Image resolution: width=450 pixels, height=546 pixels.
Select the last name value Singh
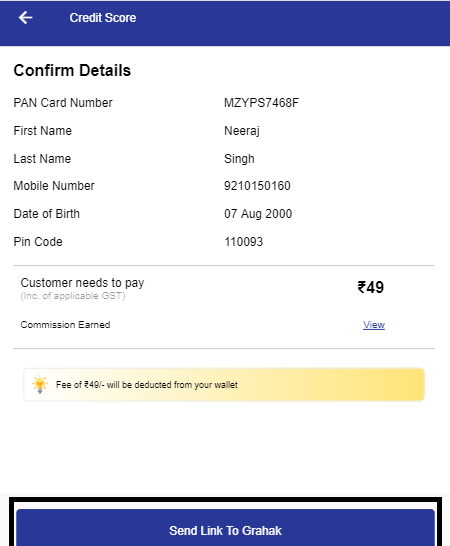coord(239,159)
